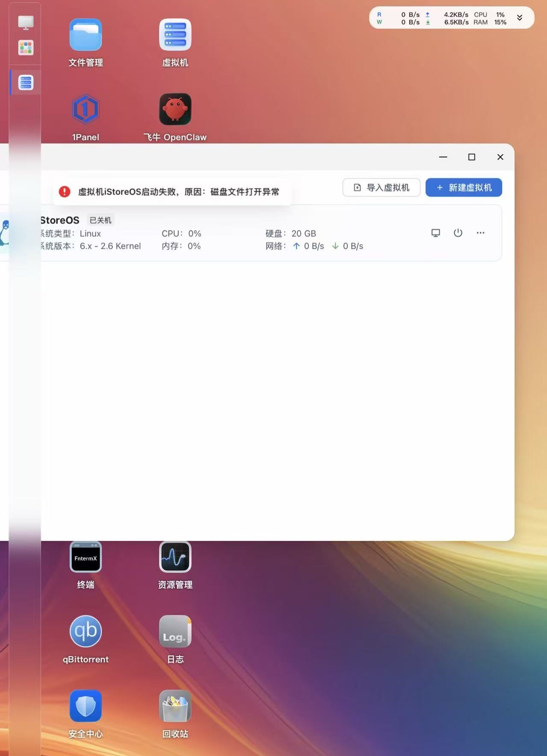The width and height of the screenshot is (547, 756).
Task: Expand the system status widget chevron
Action: 520,18
